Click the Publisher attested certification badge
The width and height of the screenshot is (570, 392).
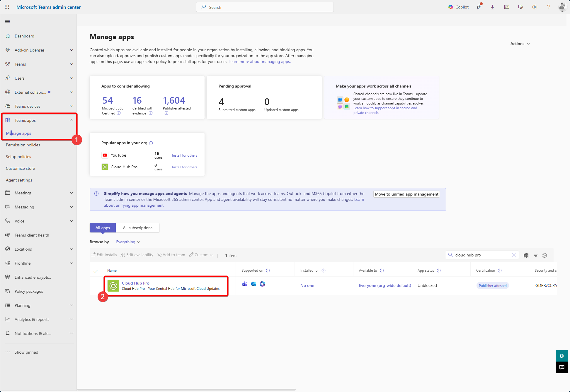[493, 286]
